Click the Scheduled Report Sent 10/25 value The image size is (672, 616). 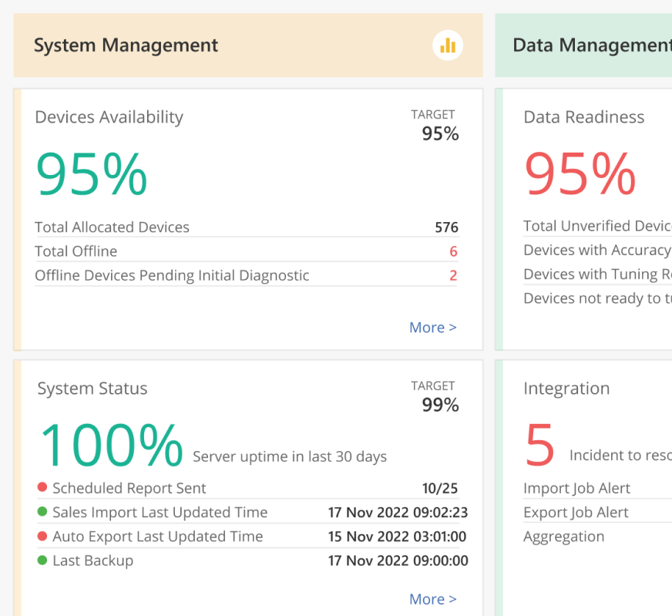pos(440,488)
